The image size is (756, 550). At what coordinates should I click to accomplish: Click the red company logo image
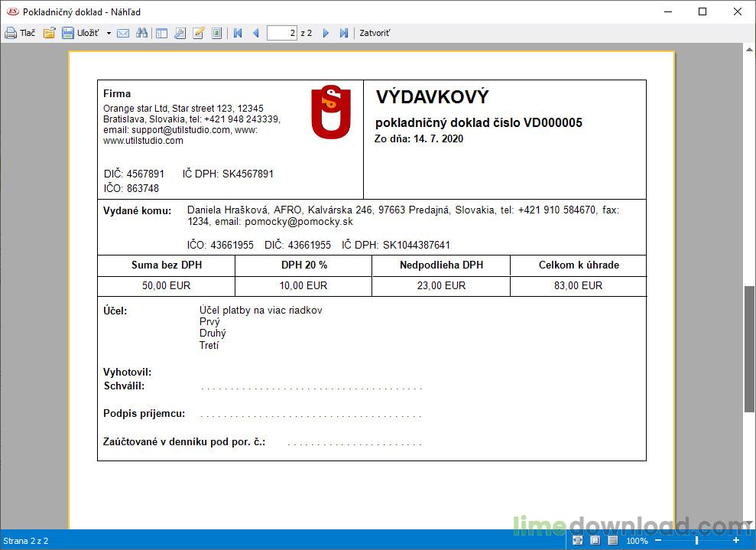tap(331, 112)
